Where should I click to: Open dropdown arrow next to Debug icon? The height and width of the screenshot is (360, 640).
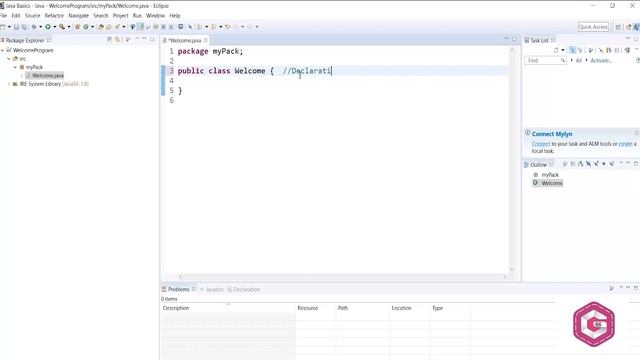40,27
